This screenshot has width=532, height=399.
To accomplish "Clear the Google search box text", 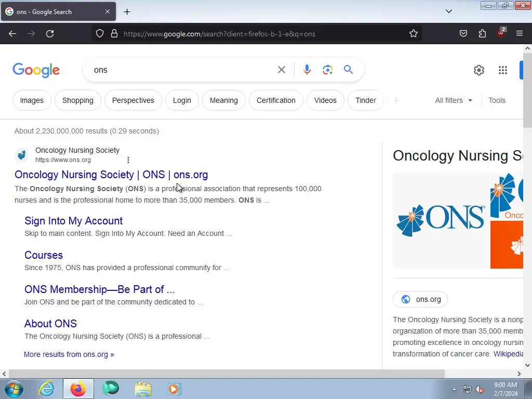I will pos(281,70).
